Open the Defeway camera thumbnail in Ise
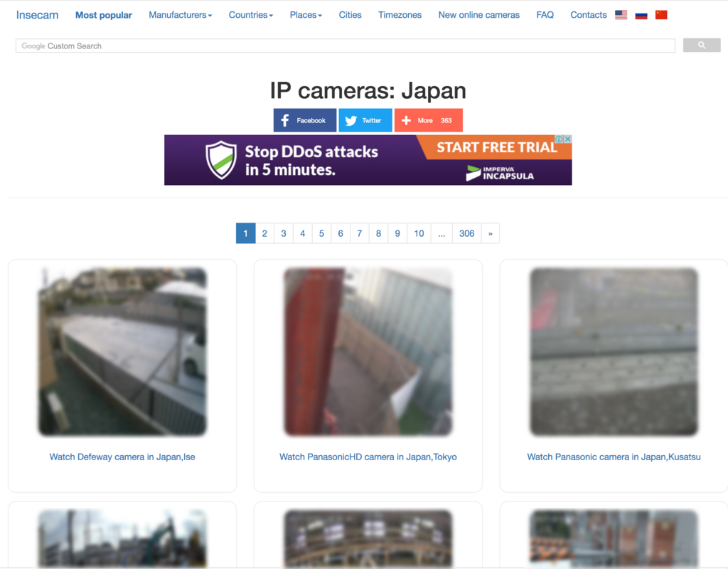728x569 pixels. pos(122,351)
